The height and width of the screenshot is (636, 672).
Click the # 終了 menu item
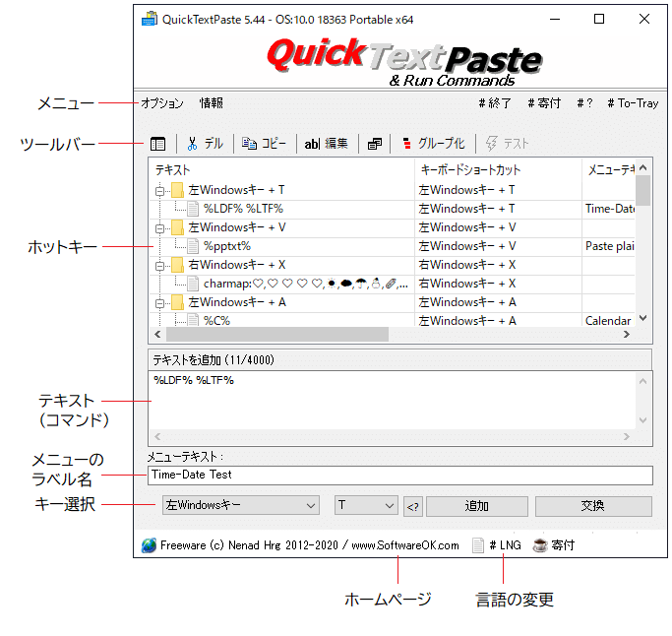[x=495, y=103]
